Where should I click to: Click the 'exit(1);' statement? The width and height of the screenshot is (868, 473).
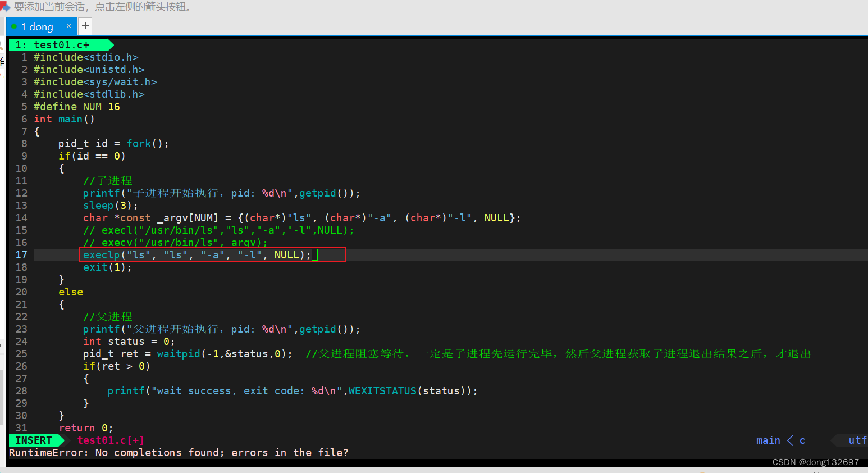(108, 267)
